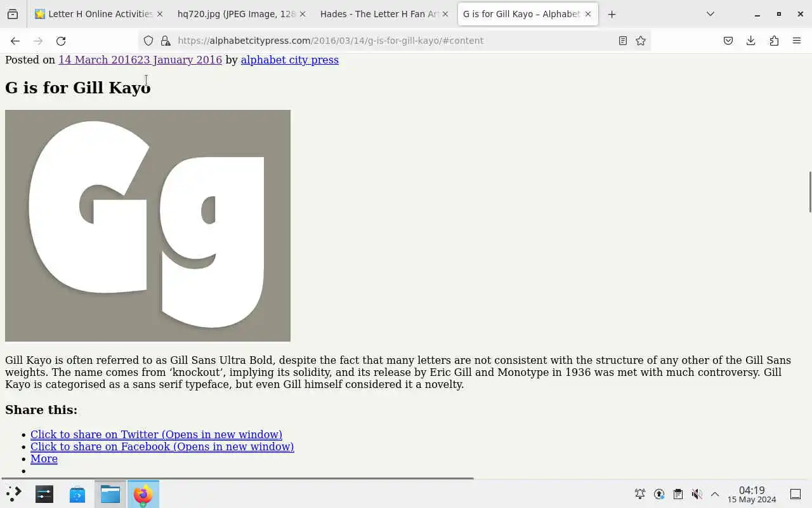The height and width of the screenshot is (508, 812).
Task: Visit the alphabet city press author link
Action: pyautogui.click(x=290, y=60)
